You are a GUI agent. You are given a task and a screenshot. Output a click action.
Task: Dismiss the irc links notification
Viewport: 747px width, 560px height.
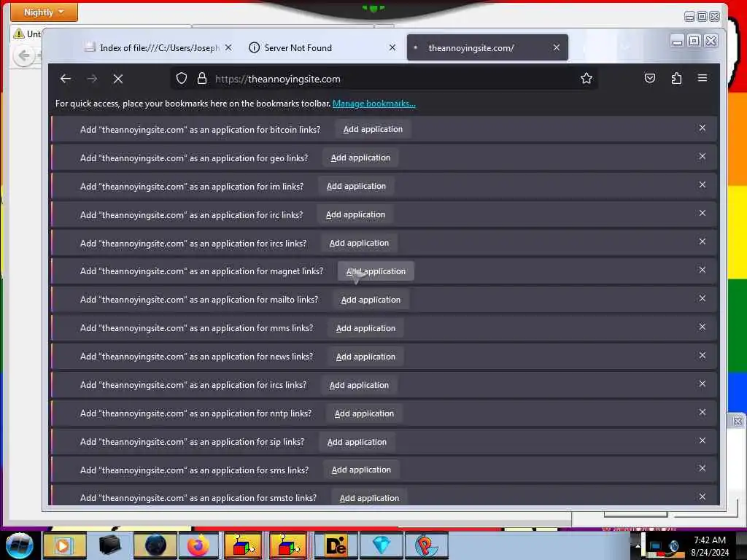703,213
